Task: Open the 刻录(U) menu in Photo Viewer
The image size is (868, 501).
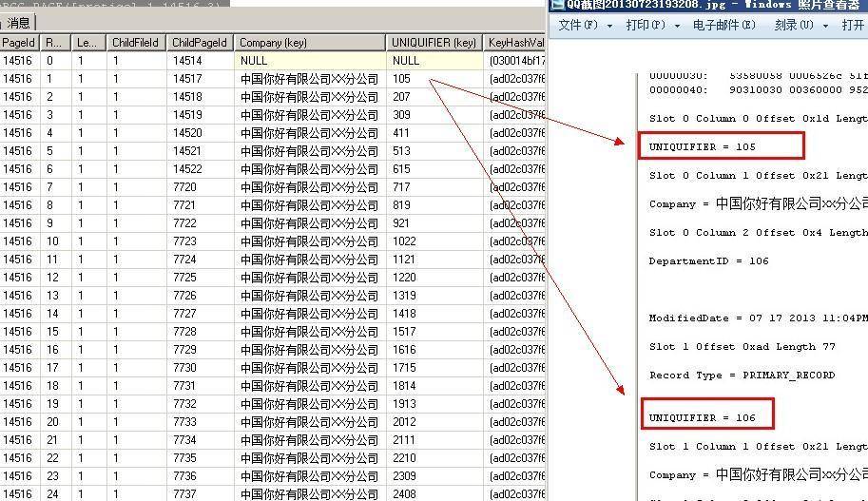Action: click(794, 25)
